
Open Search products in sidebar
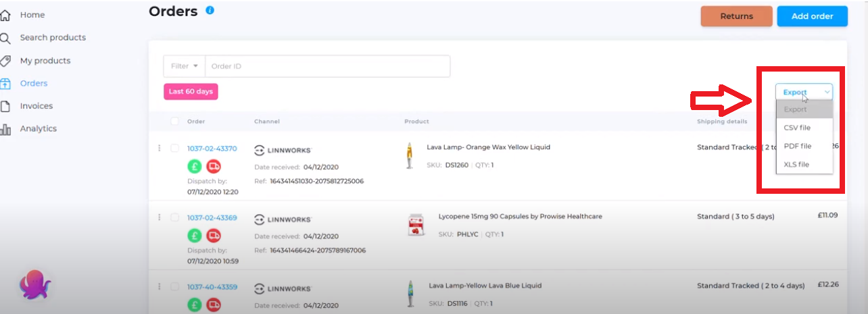pyautogui.click(x=53, y=38)
